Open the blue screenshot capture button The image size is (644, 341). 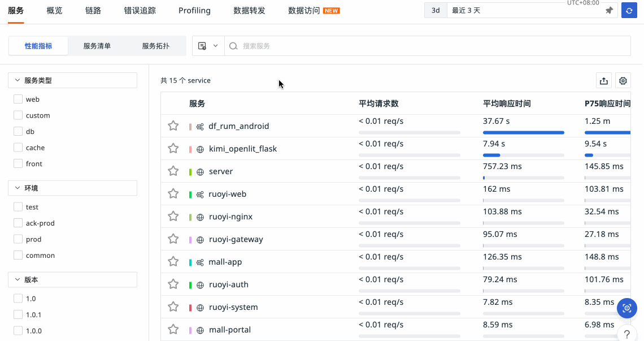(x=626, y=308)
